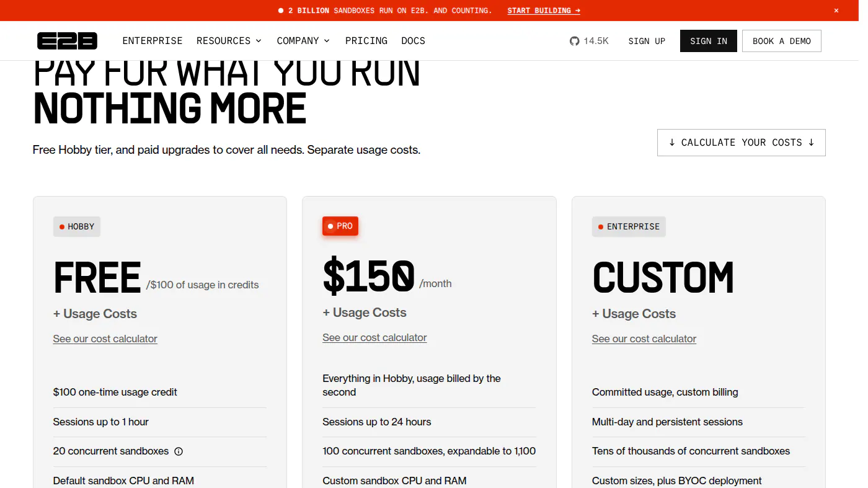
Task: Open the Enterprise nav item
Action: [153, 41]
